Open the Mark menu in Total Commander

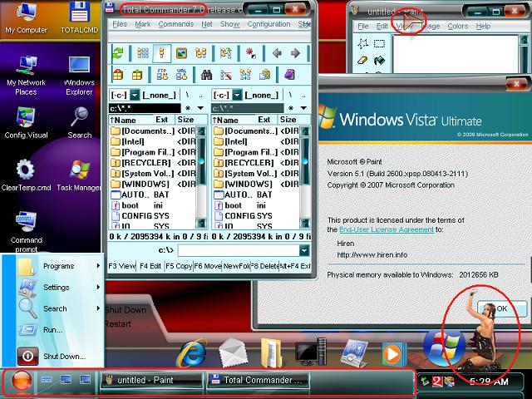pyautogui.click(x=142, y=24)
